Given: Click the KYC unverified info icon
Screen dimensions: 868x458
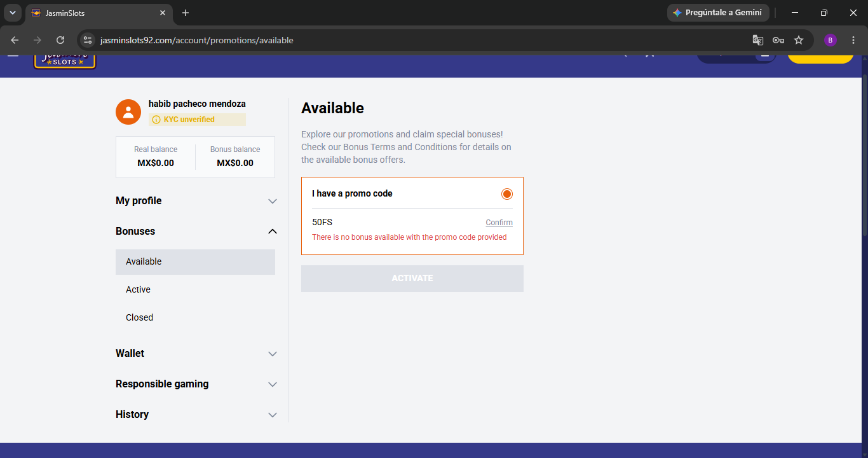Looking at the screenshot, I should pyautogui.click(x=156, y=120).
